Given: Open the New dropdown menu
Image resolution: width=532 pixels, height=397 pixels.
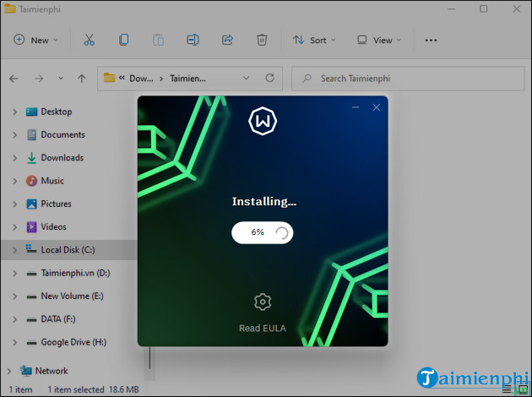Looking at the screenshot, I should (35, 40).
